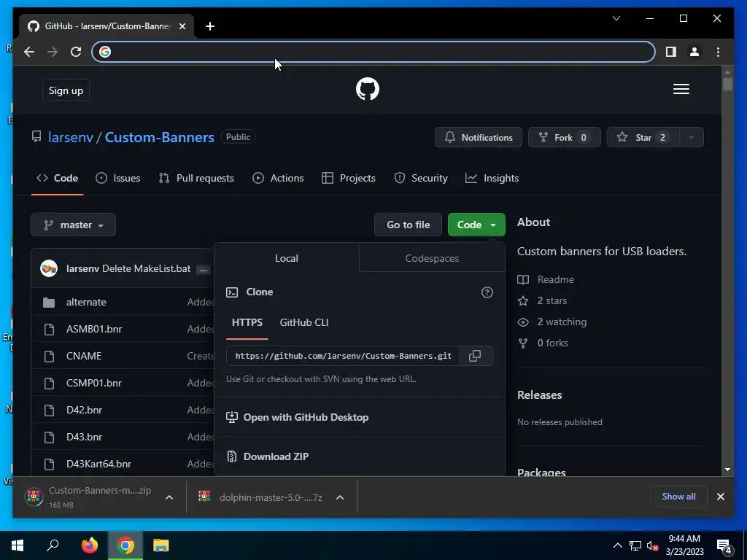Open the Actions tab
The width and height of the screenshot is (747, 560).
point(278,178)
